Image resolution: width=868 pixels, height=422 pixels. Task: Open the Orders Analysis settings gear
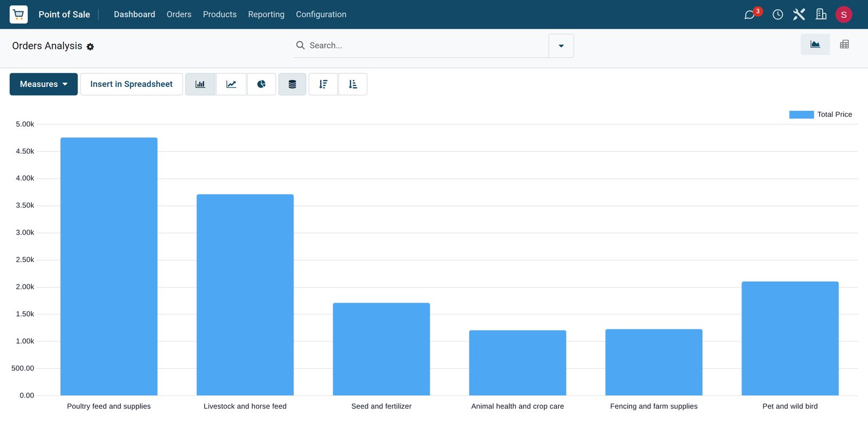[x=90, y=47]
